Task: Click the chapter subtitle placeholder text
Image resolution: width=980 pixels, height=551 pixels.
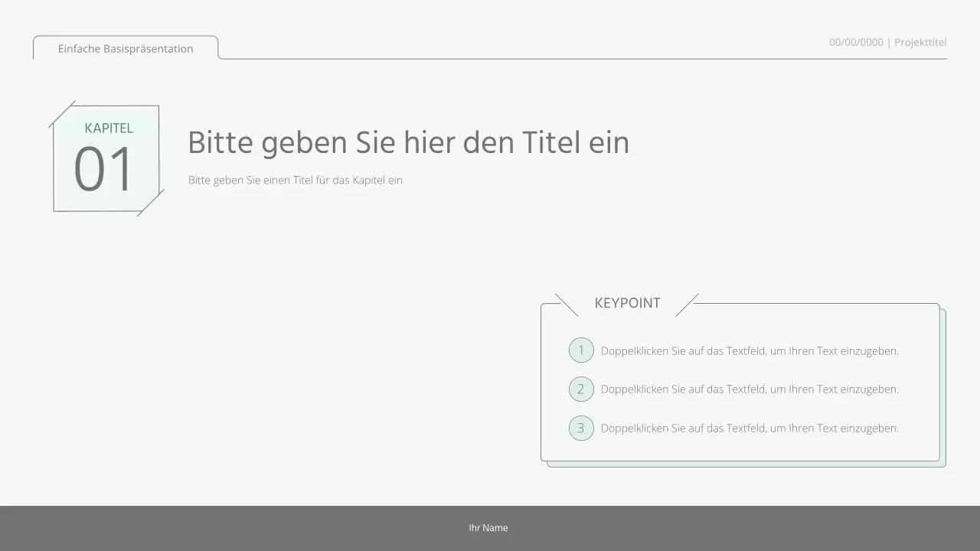Action: pos(295,180)
